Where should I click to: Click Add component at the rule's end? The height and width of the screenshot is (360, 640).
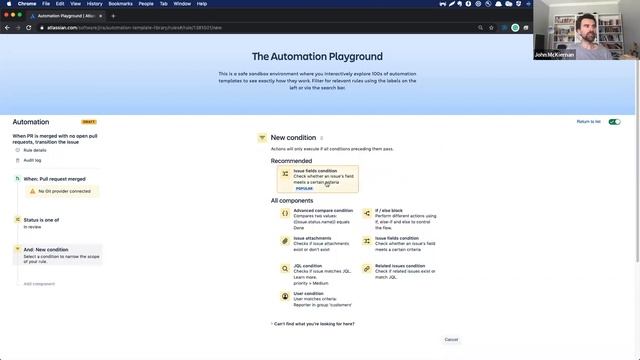coord(39,284)
